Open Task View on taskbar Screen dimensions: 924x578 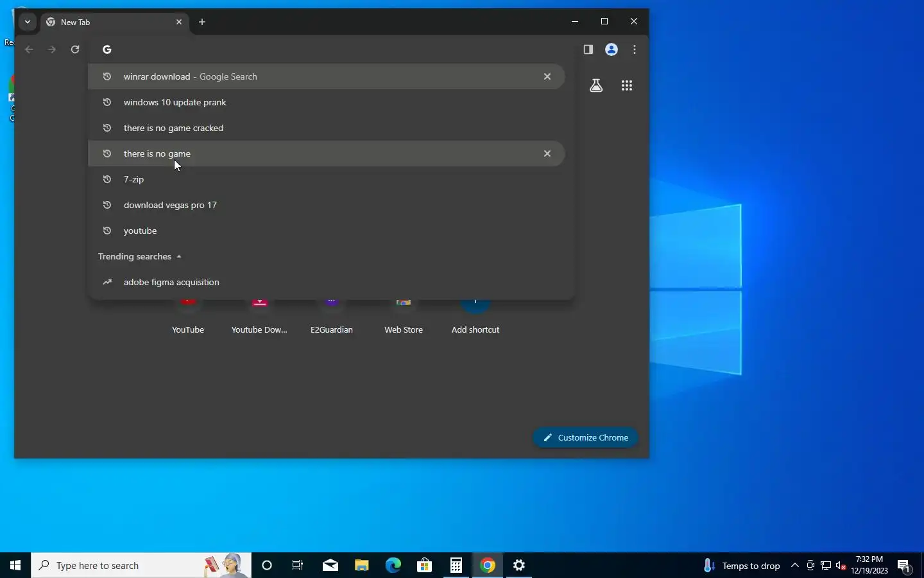click(x=298, y=565)
